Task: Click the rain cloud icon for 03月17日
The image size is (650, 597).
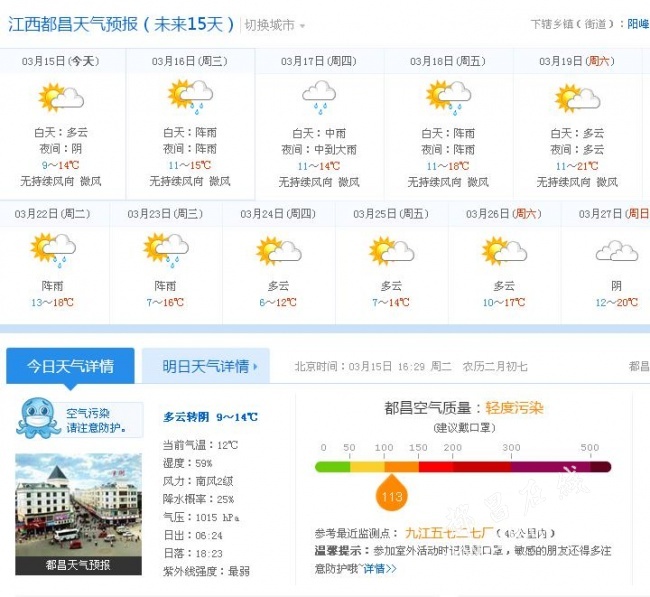Action: point(319,97)
